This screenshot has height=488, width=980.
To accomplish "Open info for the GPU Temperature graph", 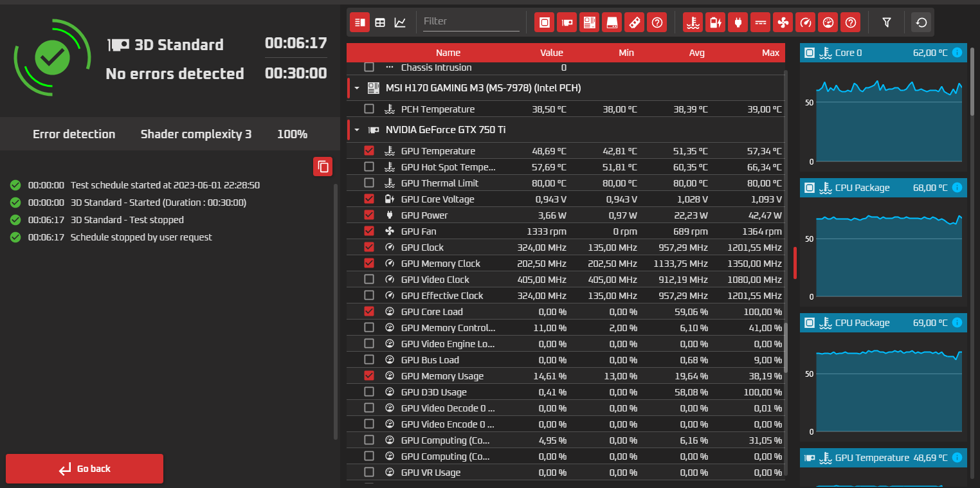I will point(957,458).
